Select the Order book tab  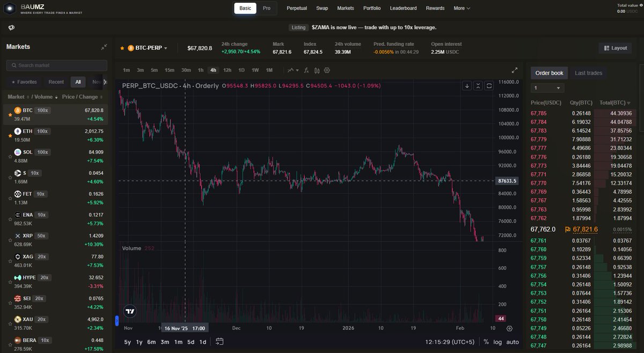pos(550,73)
